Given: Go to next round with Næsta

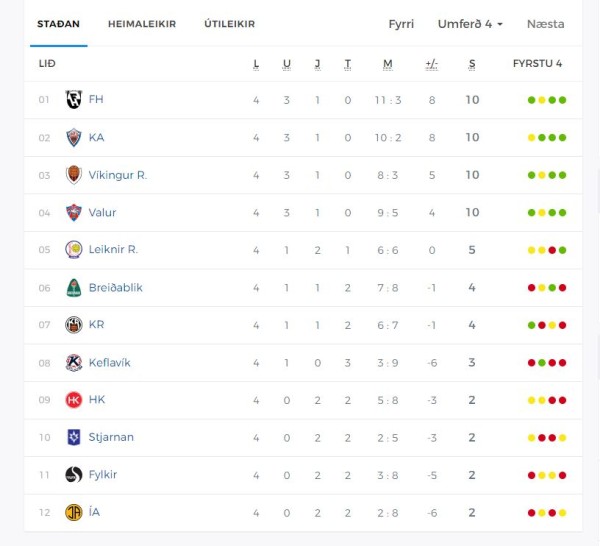Looking at the screenshot, I should point(545,24).
